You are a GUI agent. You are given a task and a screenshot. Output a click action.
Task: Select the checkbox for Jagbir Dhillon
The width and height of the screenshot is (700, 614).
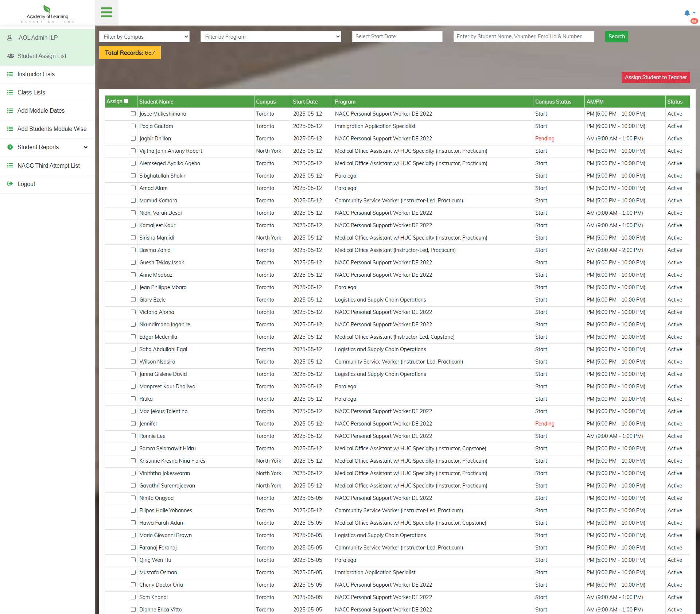(x=133, y=139)
